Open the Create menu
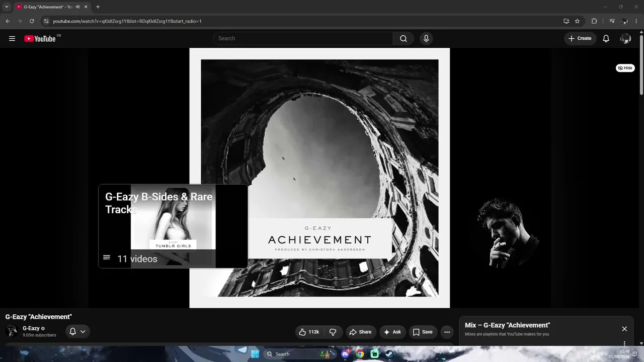644x362 pixels. pyautogui.click(x=580, y=39)
